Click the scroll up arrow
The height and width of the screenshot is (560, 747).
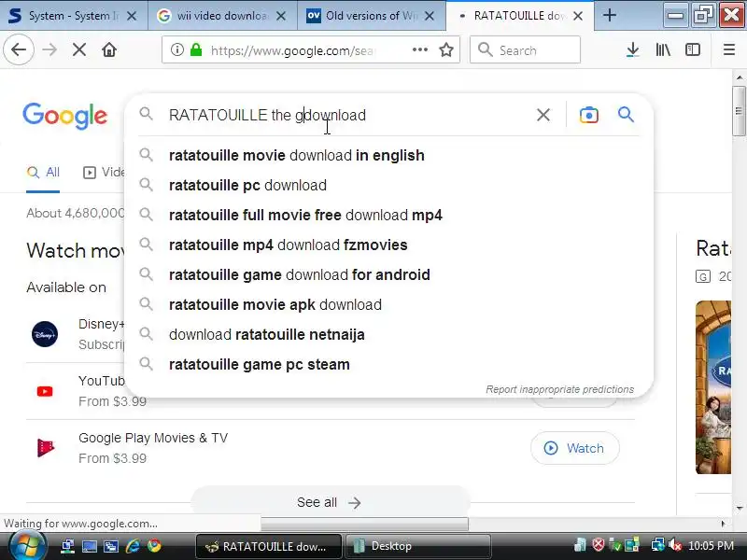[739, 77]
